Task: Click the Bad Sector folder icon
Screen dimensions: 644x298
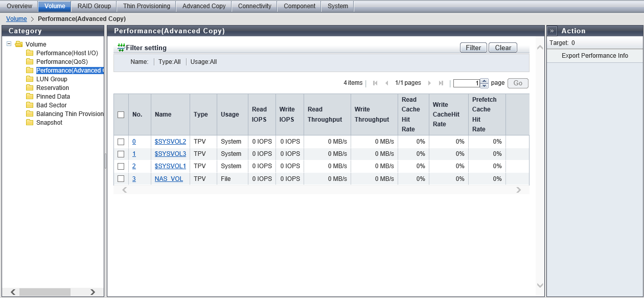Action: 30,105
